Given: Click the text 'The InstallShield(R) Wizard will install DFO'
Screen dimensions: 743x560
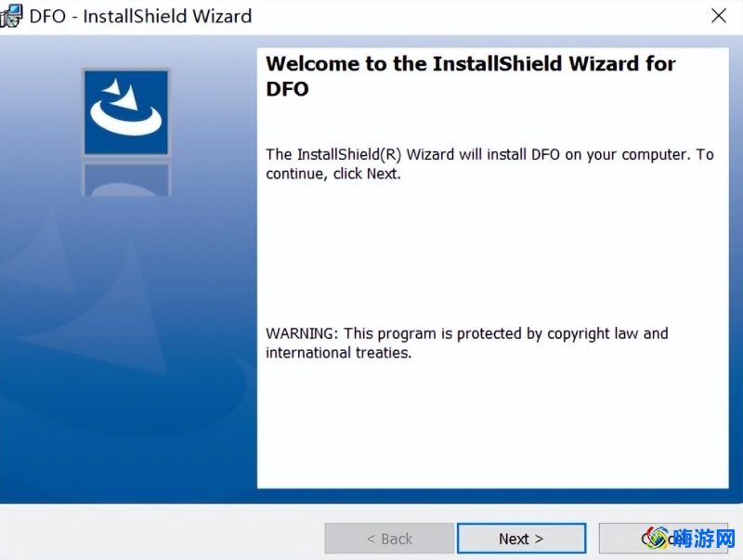Looking at the screenshot, I should 412,154.
